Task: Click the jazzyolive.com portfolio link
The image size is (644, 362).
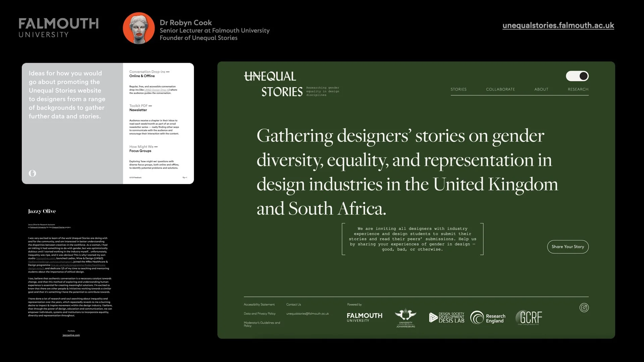Action: click(71, 335)
